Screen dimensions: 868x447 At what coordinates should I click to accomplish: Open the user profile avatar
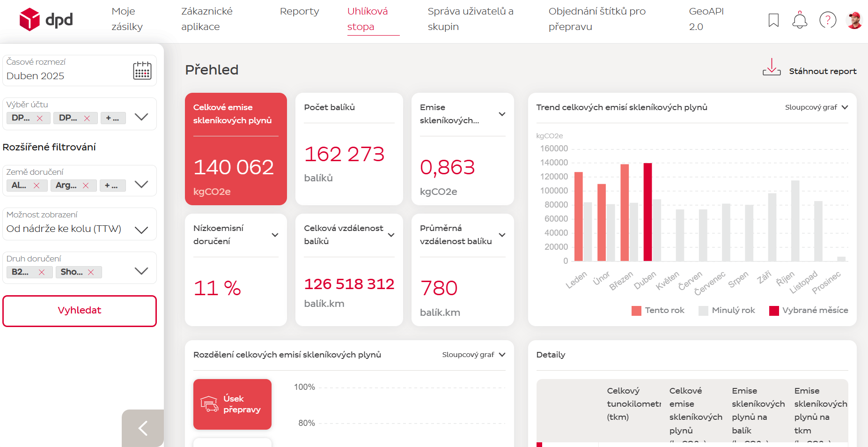[x=854, y=20]
